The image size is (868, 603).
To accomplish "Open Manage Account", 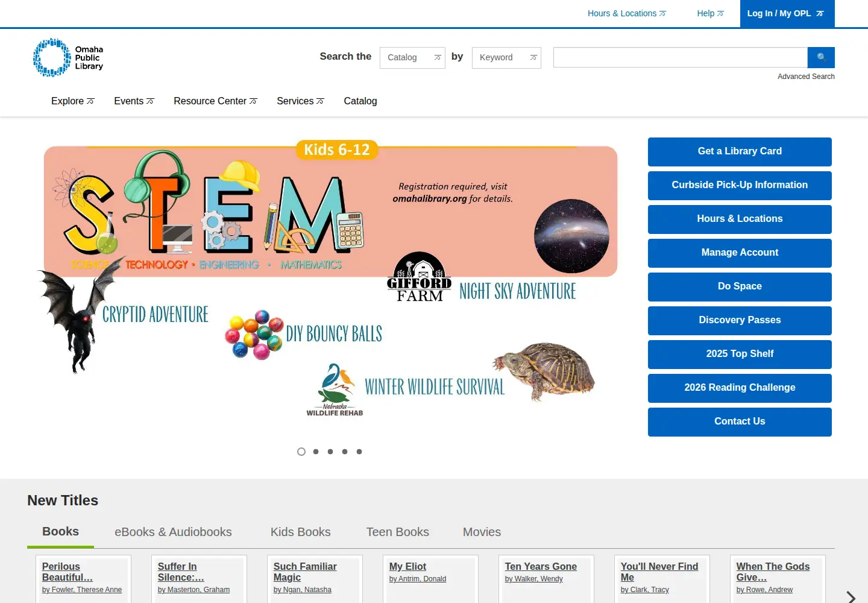I will (x=740, y=253).
